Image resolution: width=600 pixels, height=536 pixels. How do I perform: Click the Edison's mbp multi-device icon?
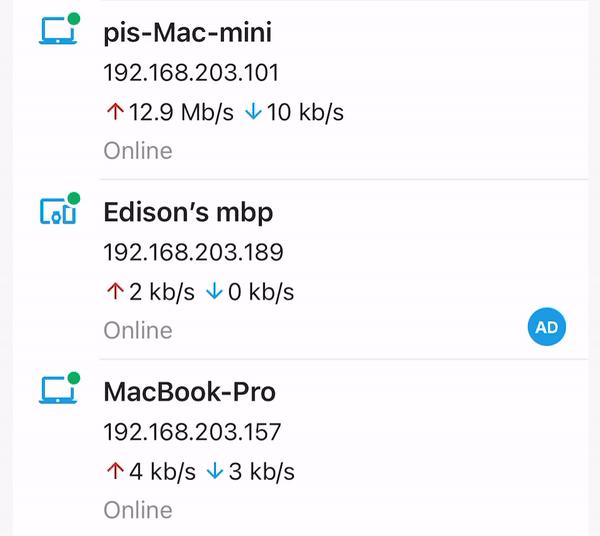pos(59,211)
